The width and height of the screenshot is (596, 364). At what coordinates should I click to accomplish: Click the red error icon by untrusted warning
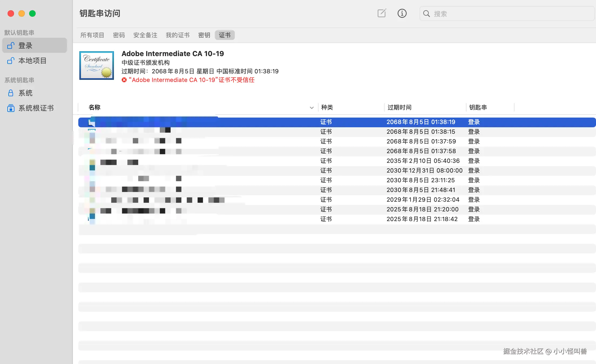click(x=124, y=80)
